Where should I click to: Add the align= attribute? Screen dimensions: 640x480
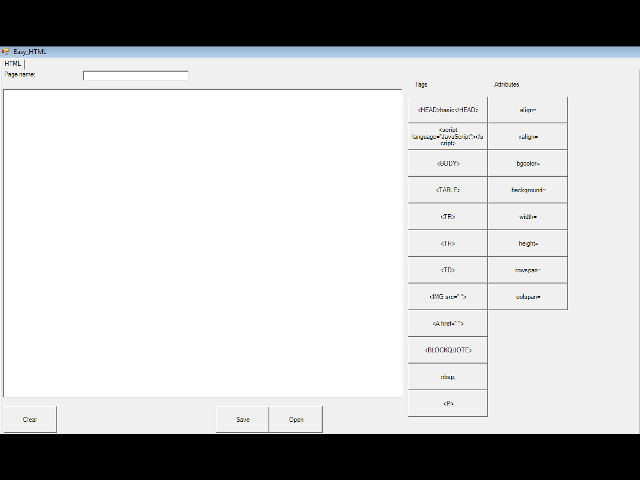tap(527, 109)
